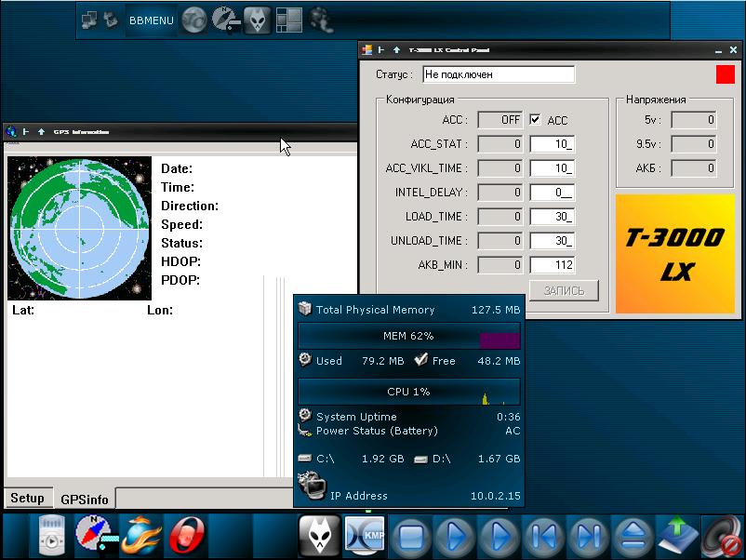Click the System Uptime clock icon
746x560 pixels.
coord(305,416)
